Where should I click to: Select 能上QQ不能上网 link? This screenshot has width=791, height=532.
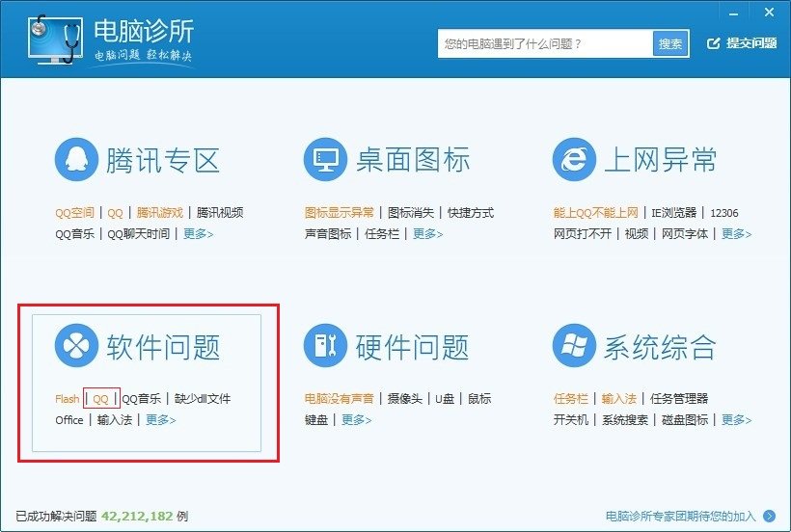[x=596, y=213]
